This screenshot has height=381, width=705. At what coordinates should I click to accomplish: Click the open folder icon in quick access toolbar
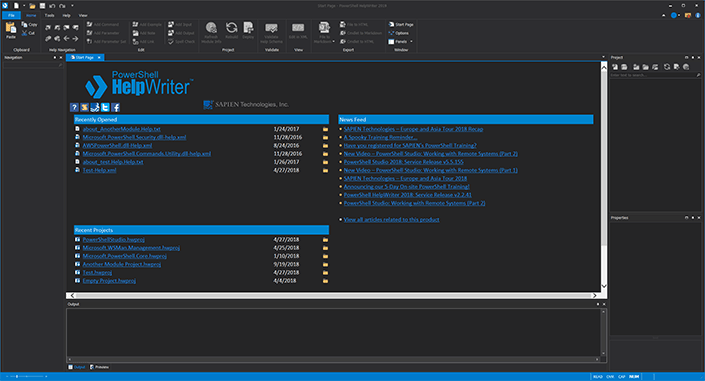coord(32,6)
